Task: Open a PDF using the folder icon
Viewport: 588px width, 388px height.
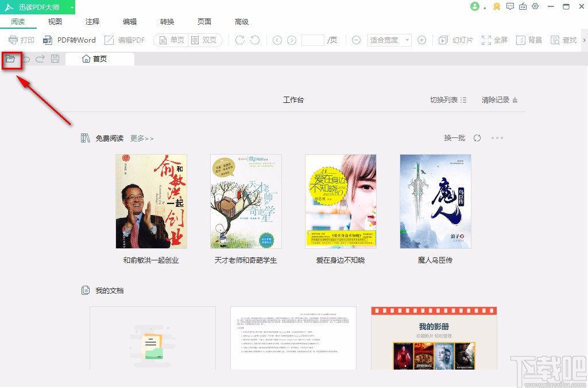Action: point(11,59)
